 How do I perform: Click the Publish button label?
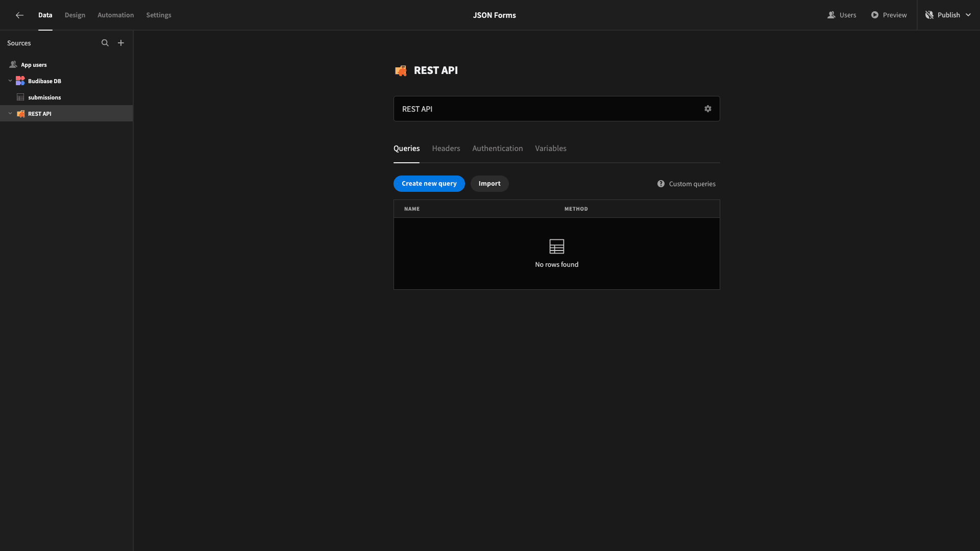[x=949, y=15]
